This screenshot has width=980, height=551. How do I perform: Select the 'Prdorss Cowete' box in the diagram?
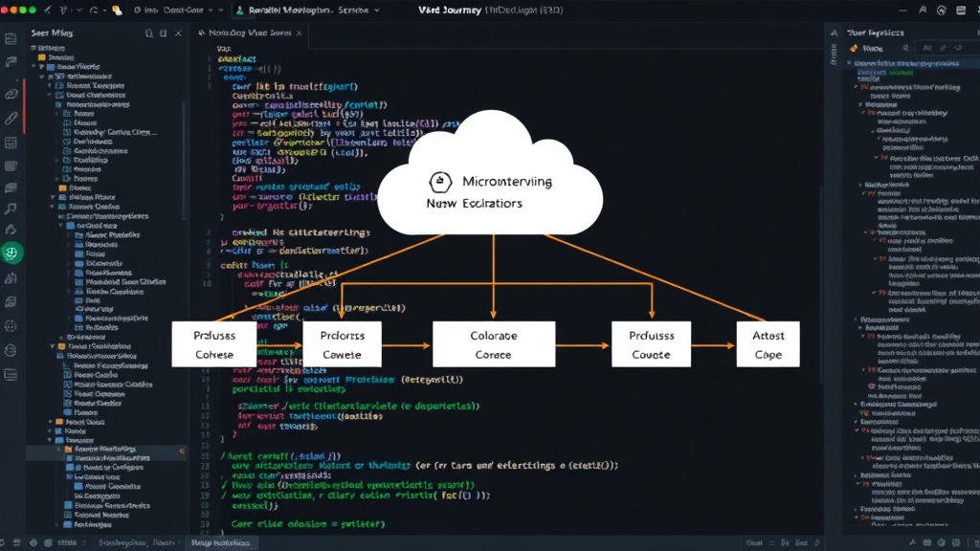(342, 344)
